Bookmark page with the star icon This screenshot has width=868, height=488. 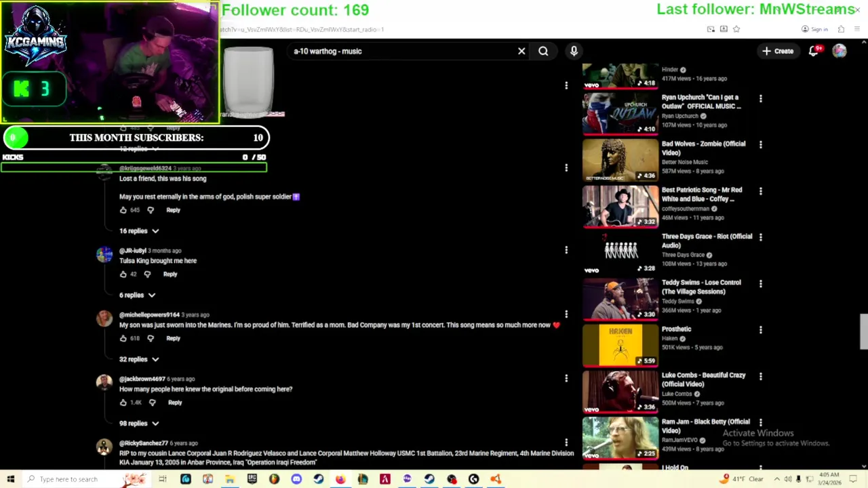(x=736, y=29)
